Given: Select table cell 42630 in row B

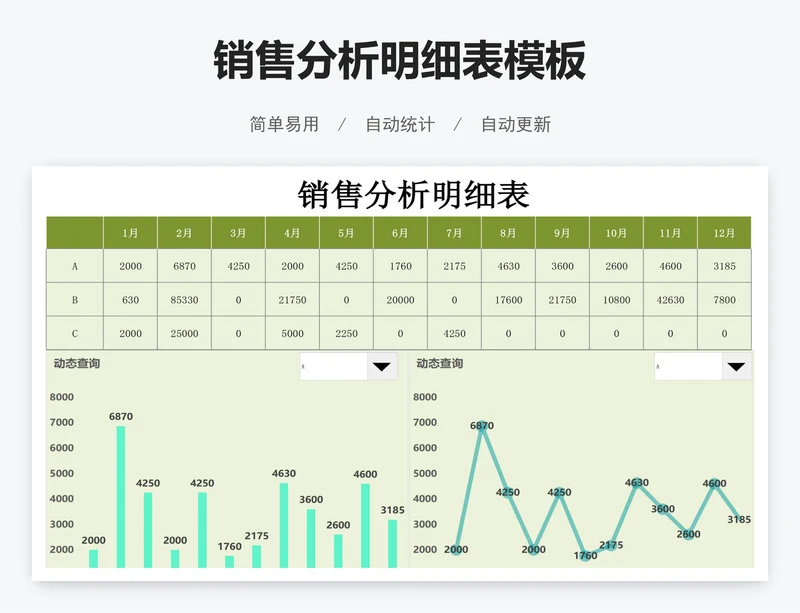Looking at the screenshot, I should 670,300.
